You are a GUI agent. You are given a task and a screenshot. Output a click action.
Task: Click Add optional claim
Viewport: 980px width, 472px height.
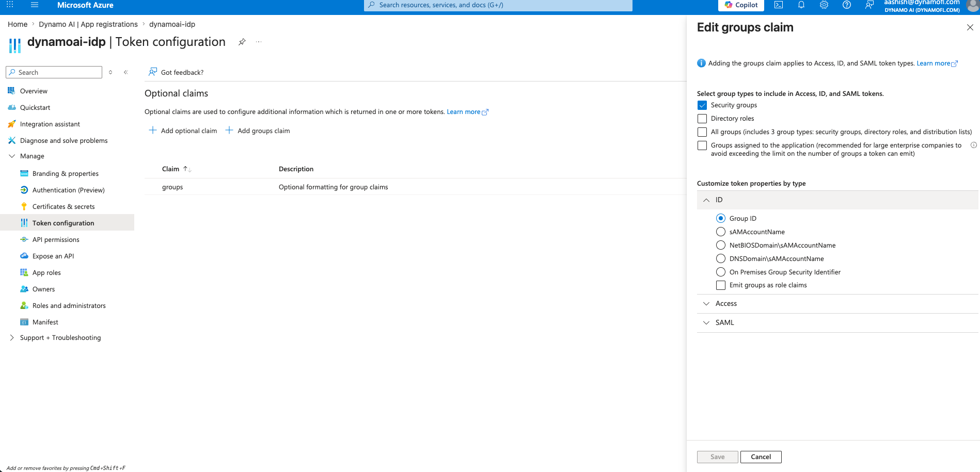point(183,131)
